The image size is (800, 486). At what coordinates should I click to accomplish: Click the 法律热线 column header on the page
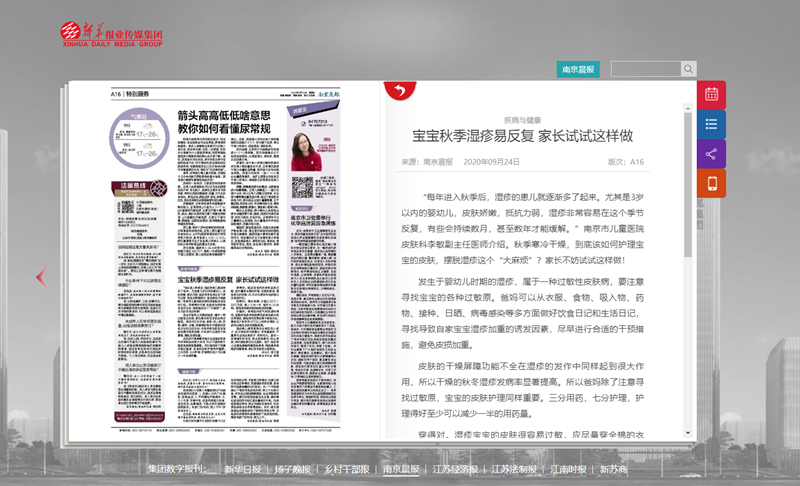tap(139, 188)
